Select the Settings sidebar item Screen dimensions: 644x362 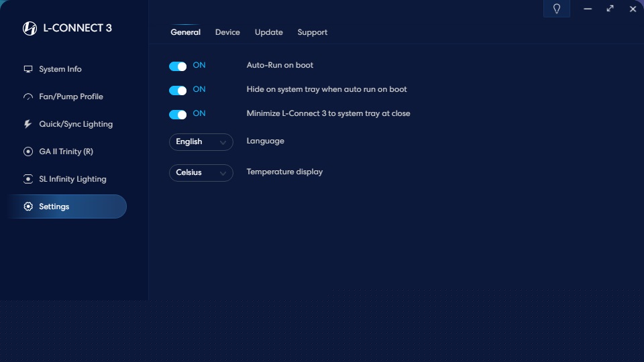point(67,206)
